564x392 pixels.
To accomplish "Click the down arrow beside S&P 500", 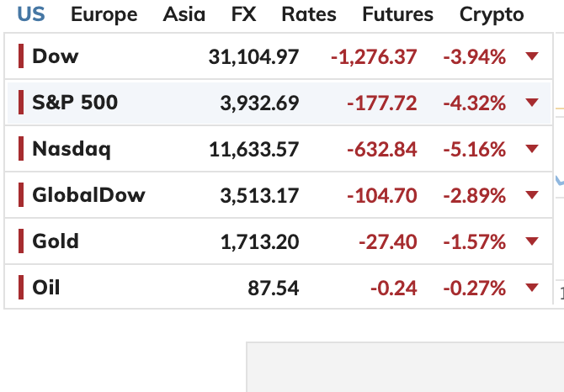I will [x=531, y=103].
